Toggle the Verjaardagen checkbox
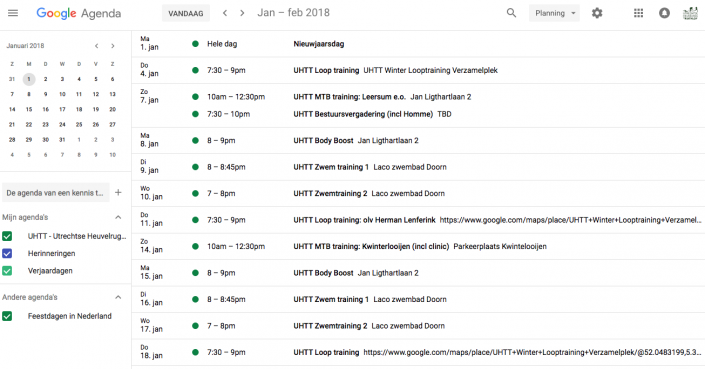This screenshot has width=705, height=369. coord(7,271)
